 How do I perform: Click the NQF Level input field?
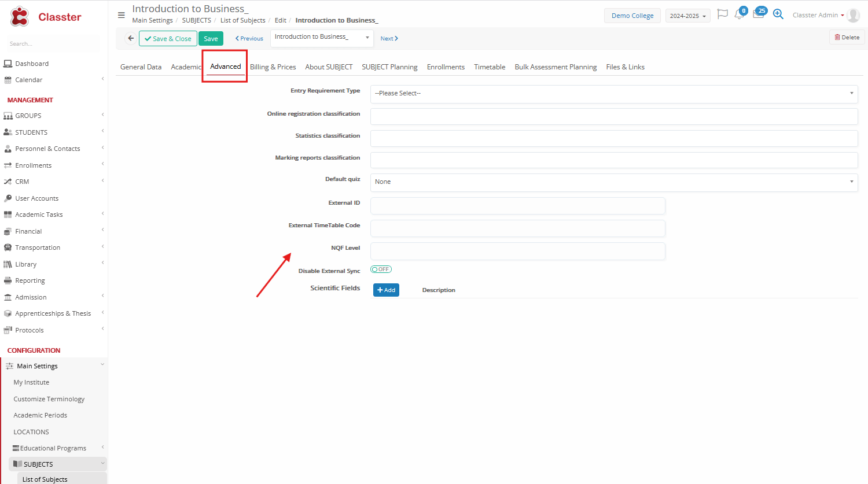tap(517, 252)
